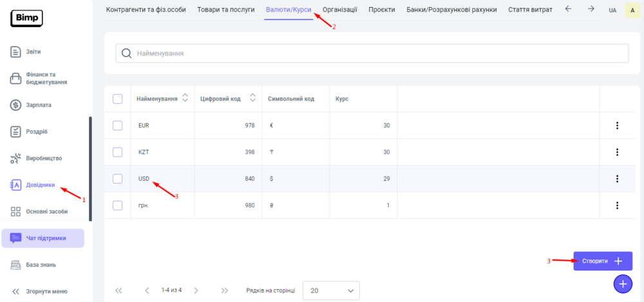Screen dimensions: 644x302
Task: Open База знань knowledge base icon
Action: (x=16, y=265)
